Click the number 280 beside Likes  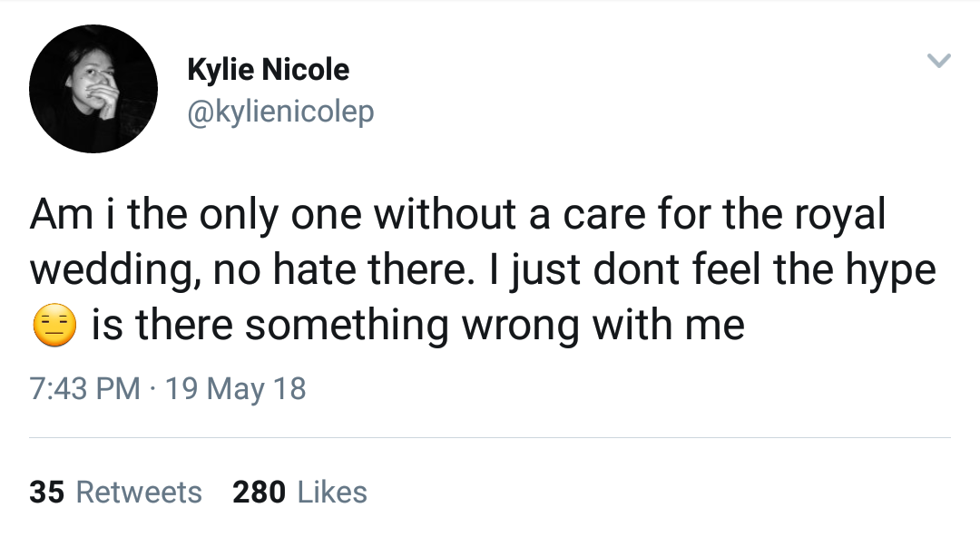click(x=258, y=493)
